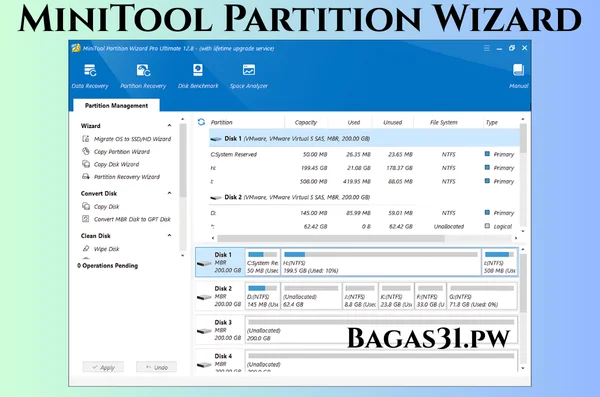The image size is (600, 397).
Task: Collapse the Wizard section
Action: pyautogui.click(x=169, y=126)
